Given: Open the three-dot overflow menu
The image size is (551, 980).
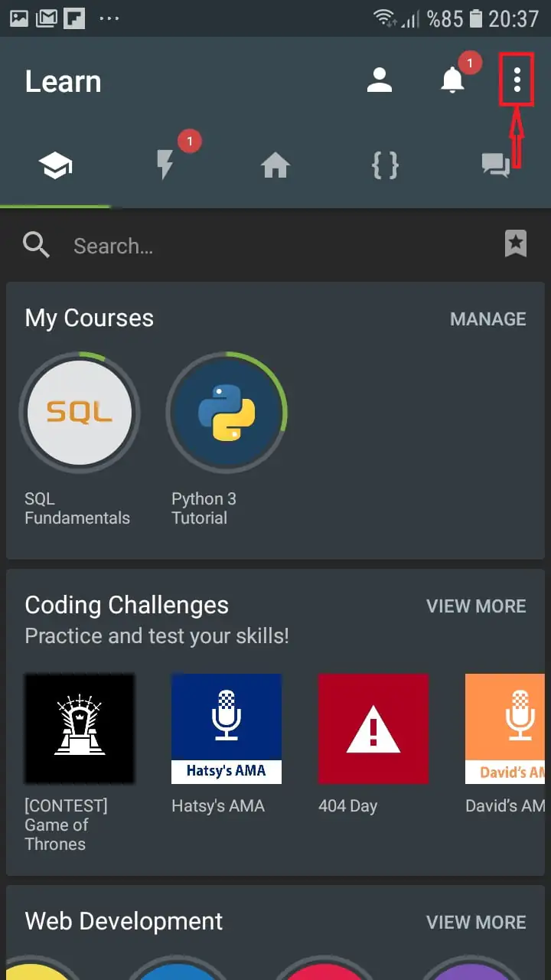Looking at the screenshot, I should (x=517, y=80).
